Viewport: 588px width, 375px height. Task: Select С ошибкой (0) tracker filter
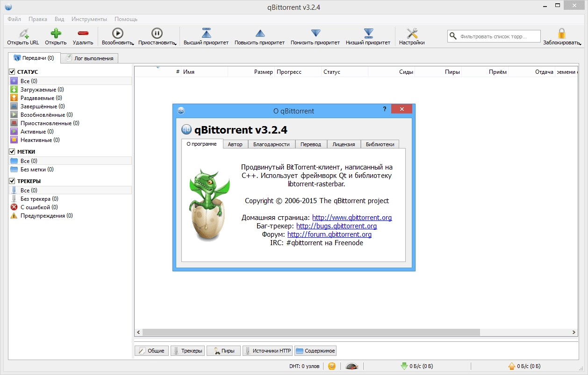[39, 207]
